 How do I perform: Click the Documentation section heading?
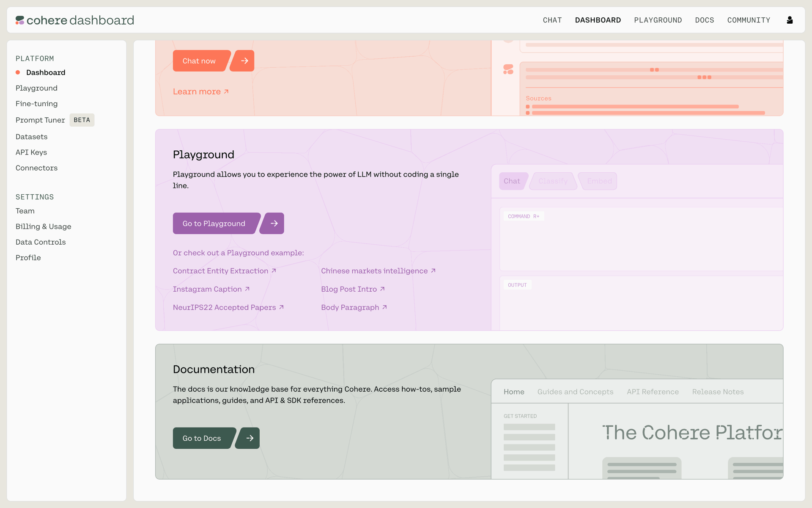click(214, 369)
